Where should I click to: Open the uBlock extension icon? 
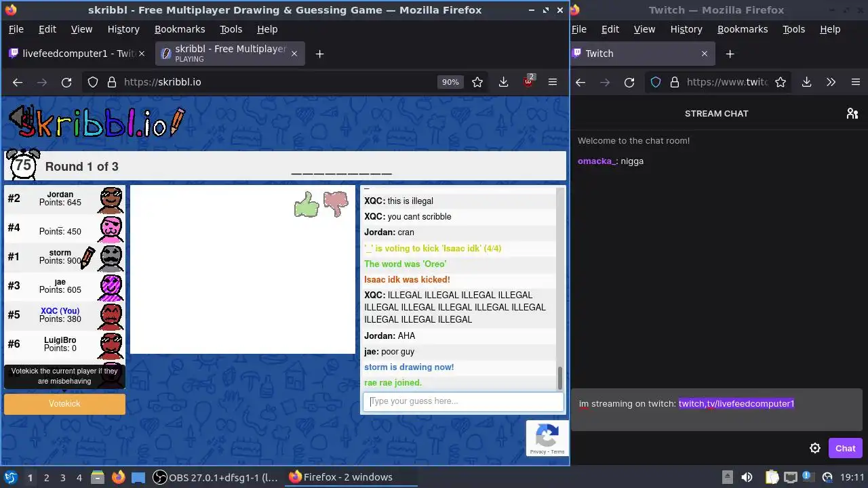pyautogui.click(x=528, y=82)
